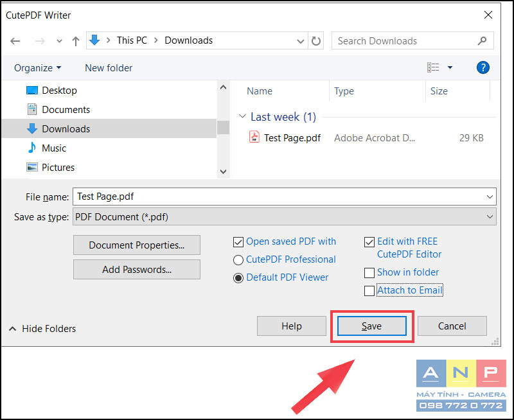Select the Test Page.pdf file

coord(292,138)
